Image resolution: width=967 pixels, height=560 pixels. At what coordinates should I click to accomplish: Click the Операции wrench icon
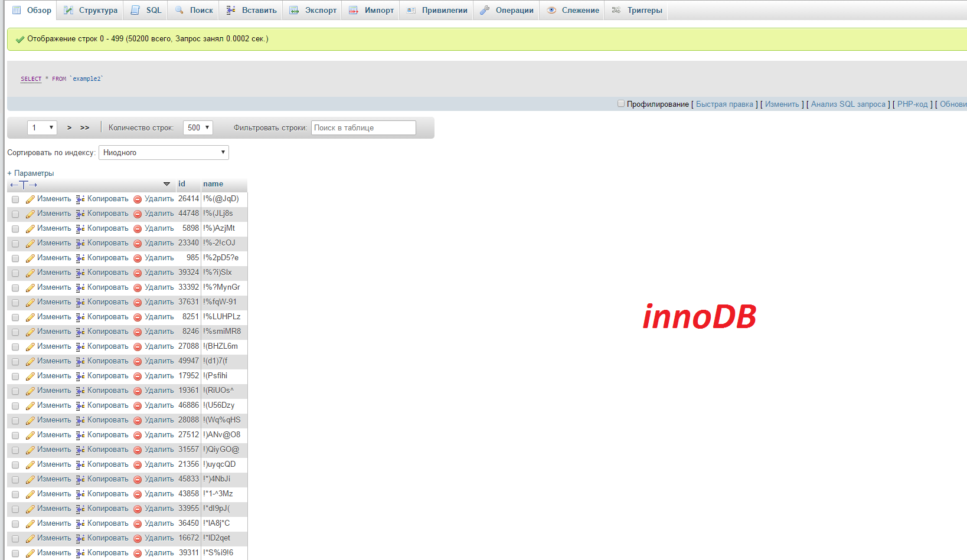(x=485, y=10)
